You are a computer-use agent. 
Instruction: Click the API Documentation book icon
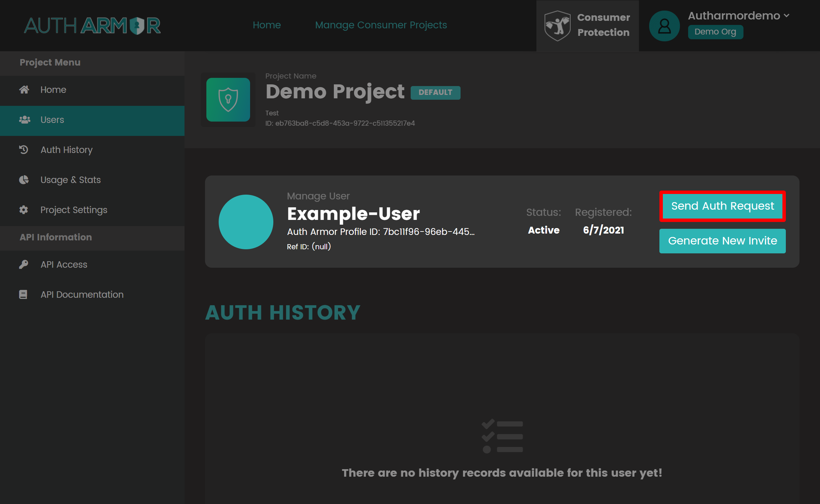click(23, 294)
